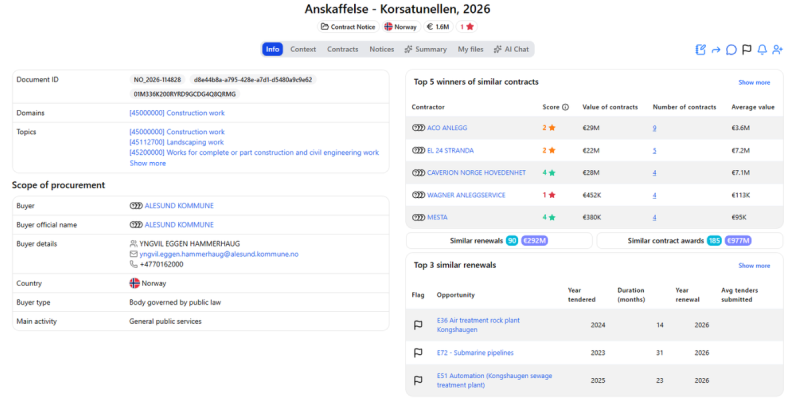The width and height of the screenshot is (800, 400).
Task: Click the Score info icon in table header
Action: (565, 107)
